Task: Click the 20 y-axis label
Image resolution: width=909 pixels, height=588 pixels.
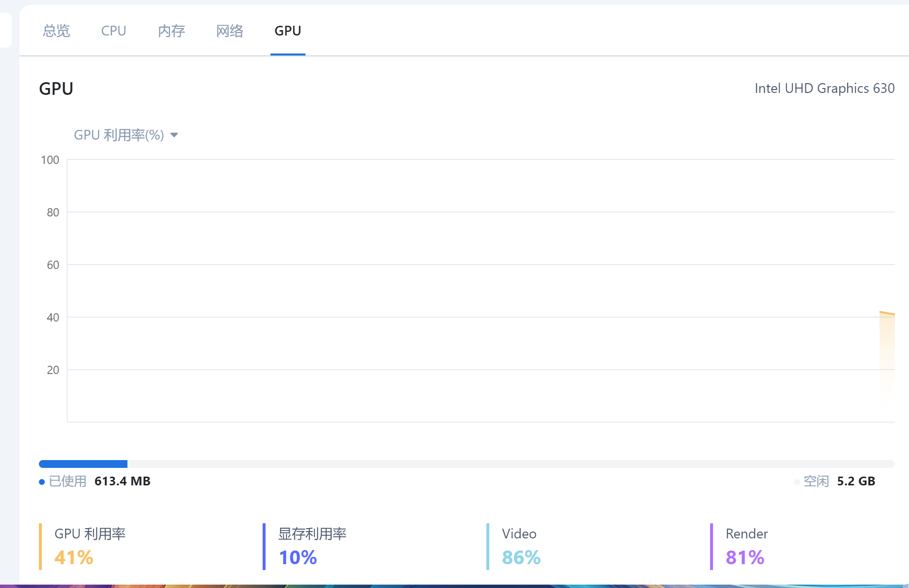Action: pyautogui.click(x=53, y=370)
